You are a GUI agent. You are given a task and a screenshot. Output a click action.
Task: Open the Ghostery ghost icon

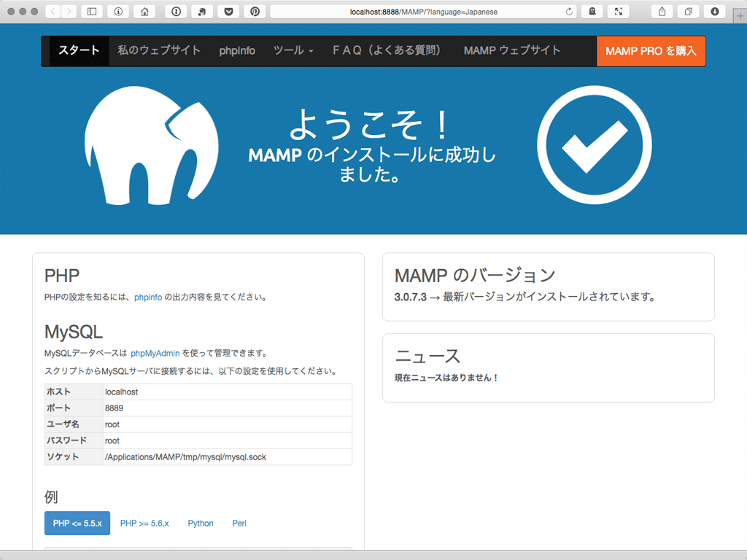tap(592, 12)
